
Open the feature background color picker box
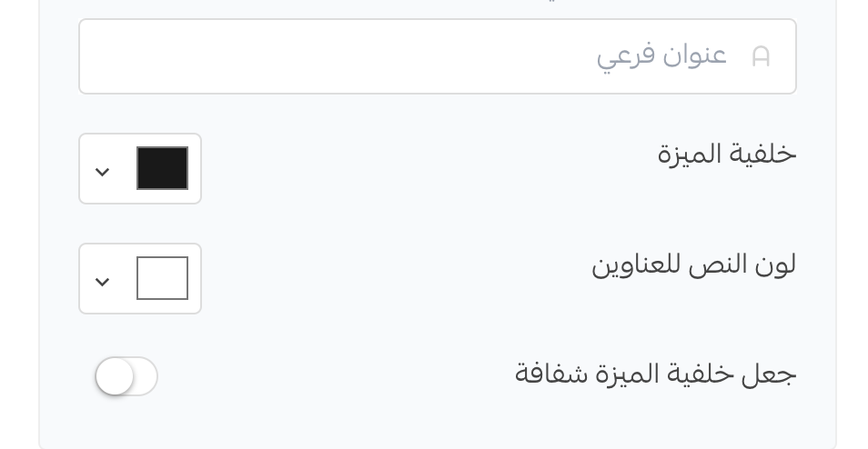coord(140,169)
